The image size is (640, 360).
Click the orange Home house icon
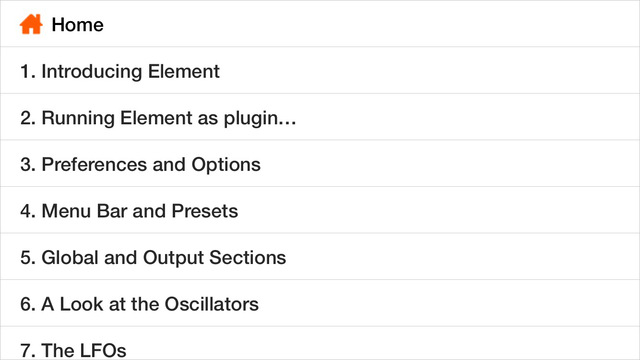[x=31, y=24]
